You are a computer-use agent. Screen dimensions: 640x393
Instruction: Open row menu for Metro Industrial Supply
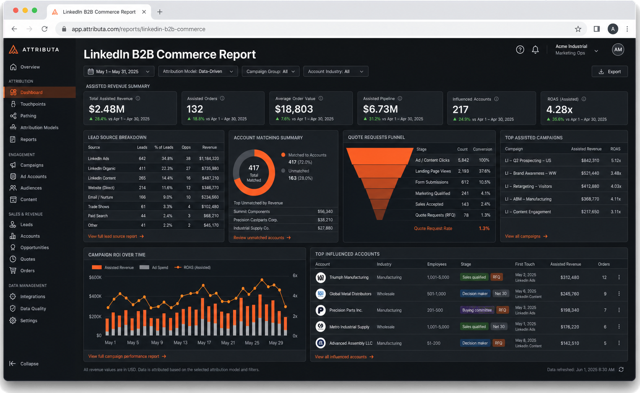coord(619,326)
